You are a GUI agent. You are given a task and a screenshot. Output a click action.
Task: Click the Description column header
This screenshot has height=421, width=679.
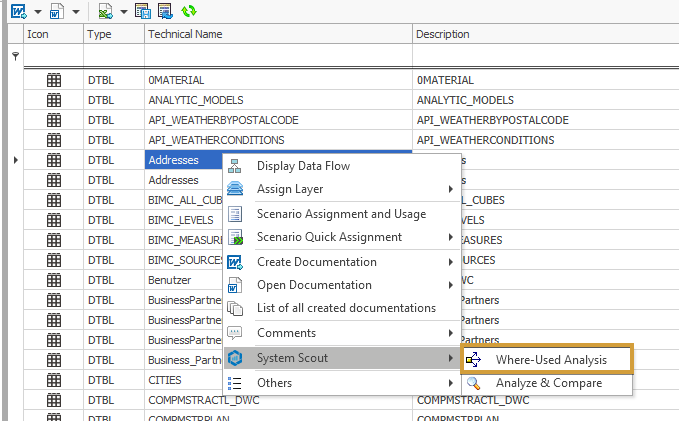(x=545, y=34)
